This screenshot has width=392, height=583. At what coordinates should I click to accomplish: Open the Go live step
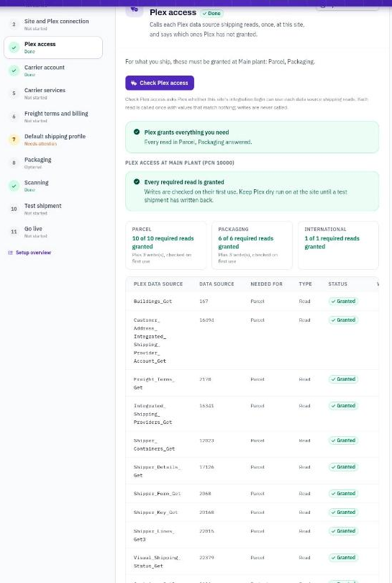pyautogui.click(x=53, y=232)
